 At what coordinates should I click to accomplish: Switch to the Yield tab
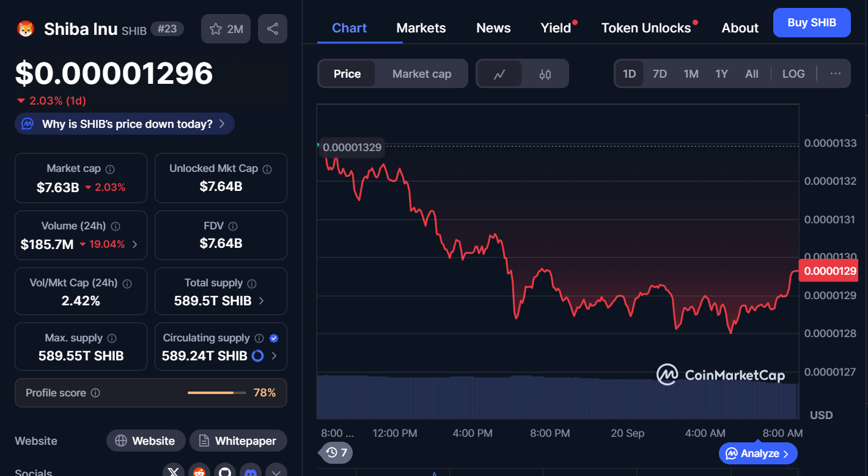tap(556, 28)
